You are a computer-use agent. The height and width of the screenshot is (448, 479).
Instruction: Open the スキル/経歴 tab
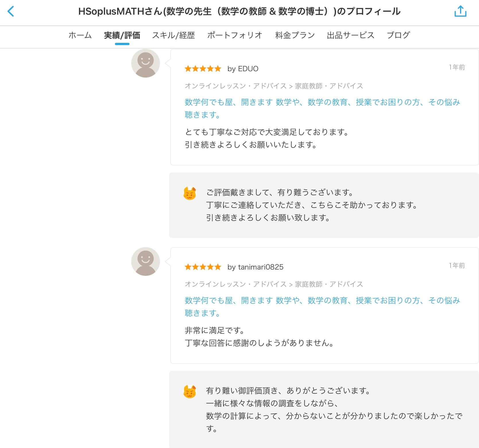pos(173,35)
